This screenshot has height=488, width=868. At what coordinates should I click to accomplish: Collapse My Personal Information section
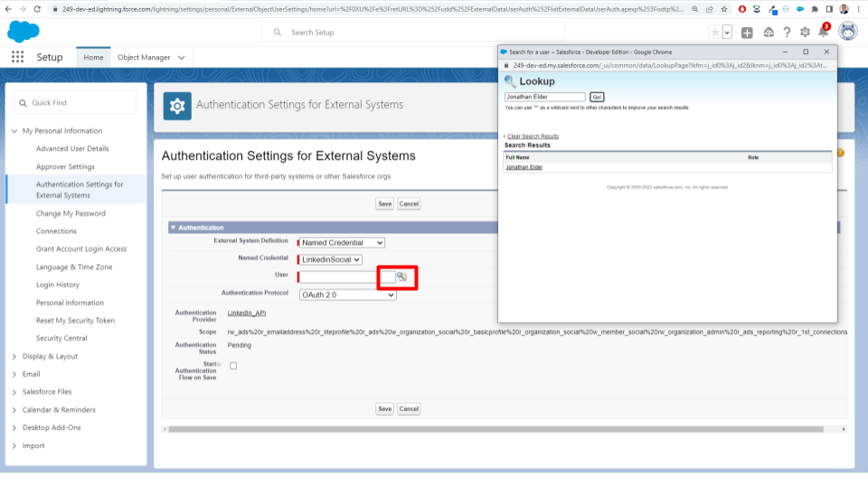tap(14, 131)
